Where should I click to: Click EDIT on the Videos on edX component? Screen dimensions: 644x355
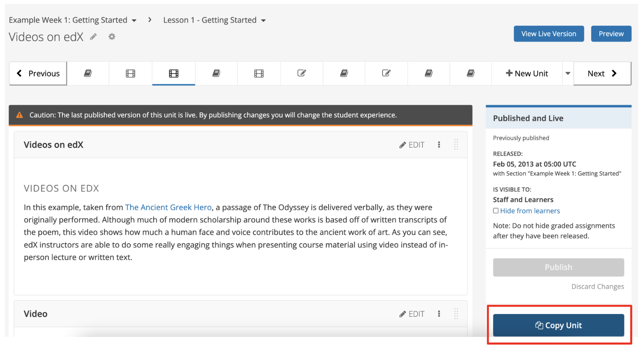412,145
